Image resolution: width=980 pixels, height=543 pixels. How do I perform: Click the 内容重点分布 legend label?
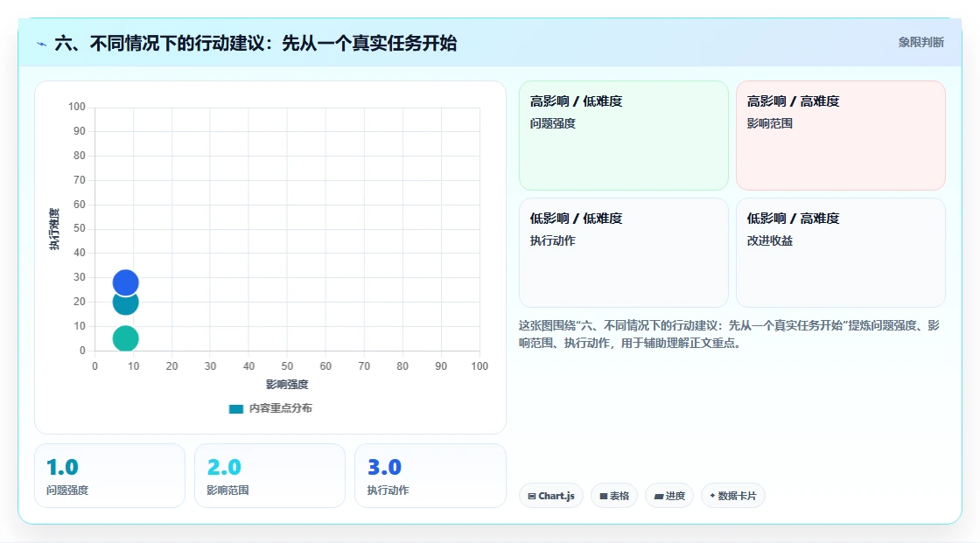(x=280, y=408)
